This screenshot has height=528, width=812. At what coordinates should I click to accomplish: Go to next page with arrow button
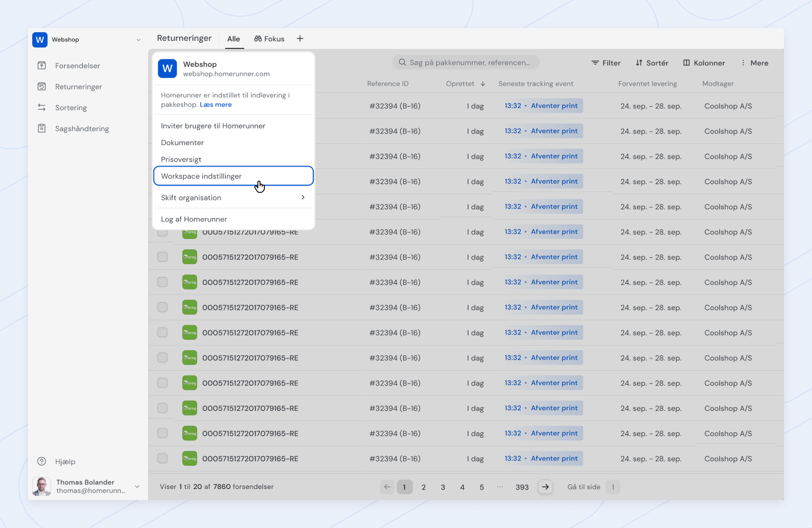coord(545,487)
